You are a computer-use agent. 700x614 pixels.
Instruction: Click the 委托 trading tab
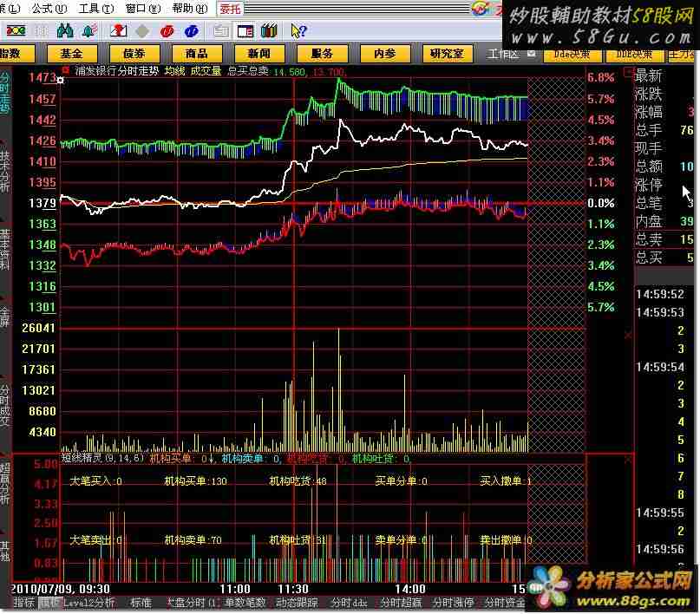[231, 9]
